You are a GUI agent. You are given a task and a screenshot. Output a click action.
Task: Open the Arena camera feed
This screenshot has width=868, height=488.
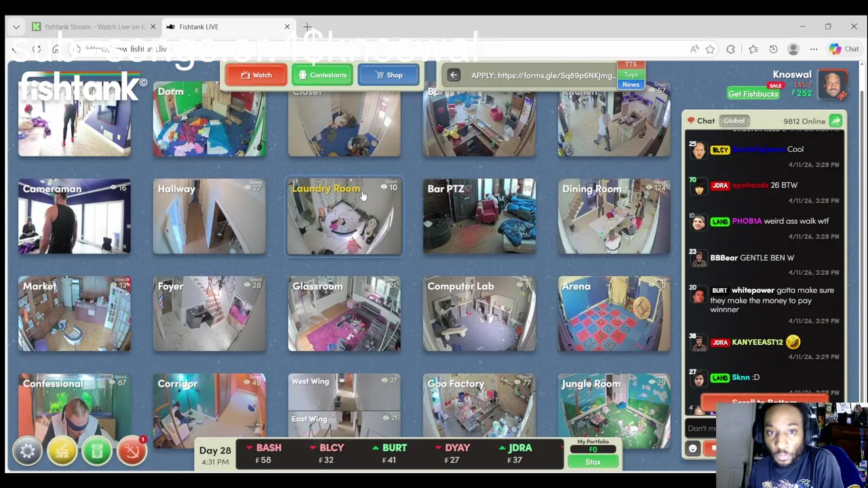(x=614, y=314)
